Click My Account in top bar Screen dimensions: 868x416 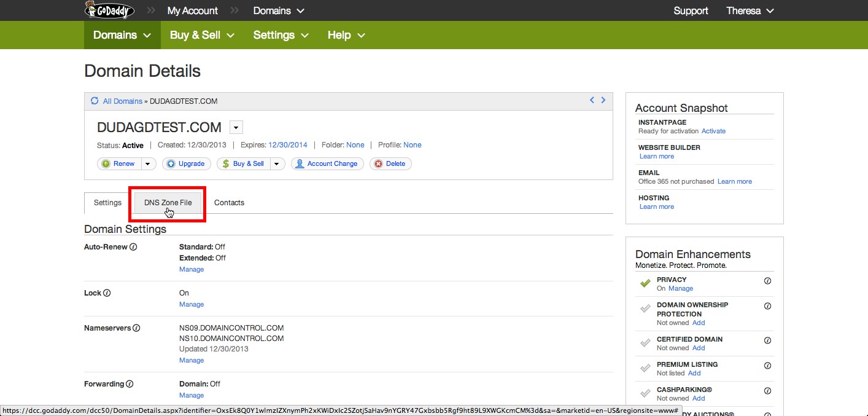192,10
